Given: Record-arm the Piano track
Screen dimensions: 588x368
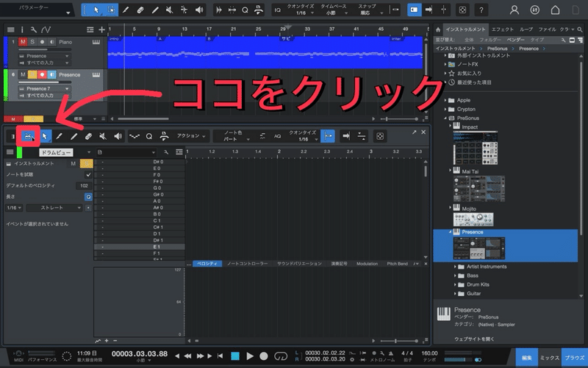Looking at the screenshot, I should tap(42, 42).
